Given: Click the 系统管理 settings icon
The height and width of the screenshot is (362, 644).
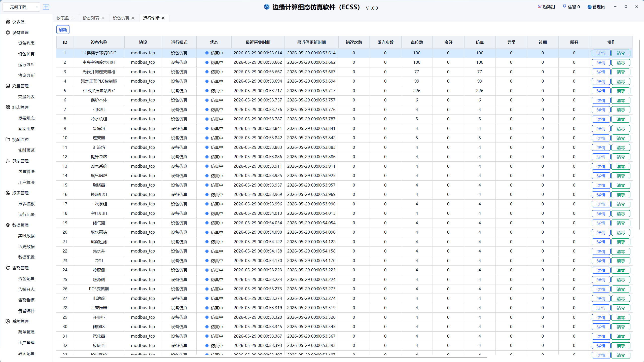Looking at the screenshot, I should (8, 321).
